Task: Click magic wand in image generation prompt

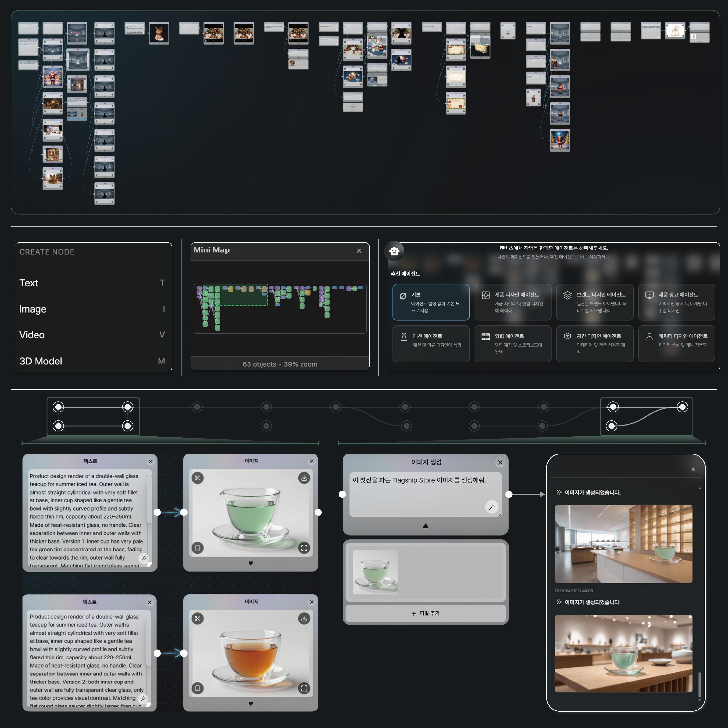Action: (492, 507)
